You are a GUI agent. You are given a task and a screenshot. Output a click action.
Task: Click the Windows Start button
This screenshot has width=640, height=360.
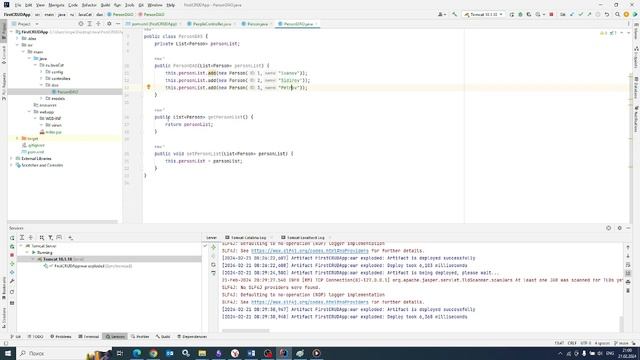pyautogui.click(x=8, y=353)
